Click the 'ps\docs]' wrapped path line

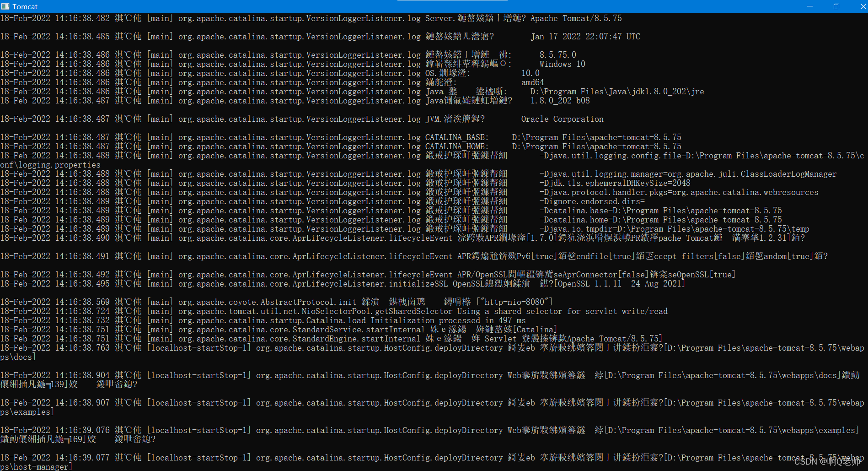18,357
